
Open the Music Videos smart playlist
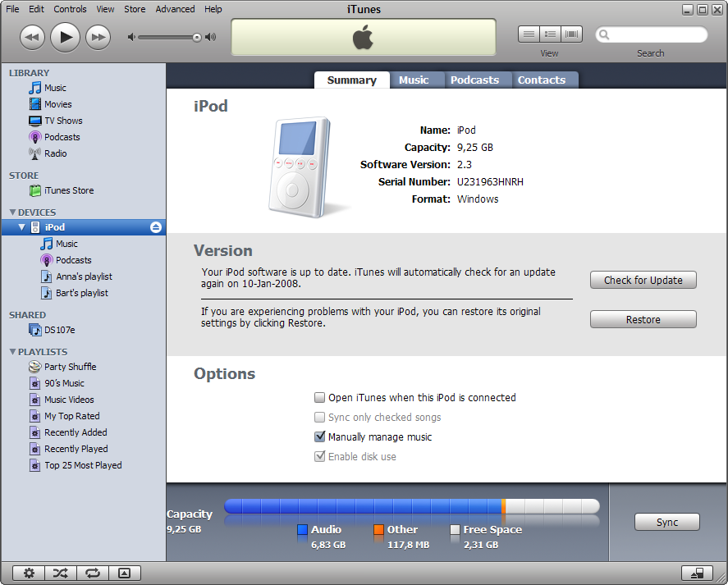click(69, 400)
